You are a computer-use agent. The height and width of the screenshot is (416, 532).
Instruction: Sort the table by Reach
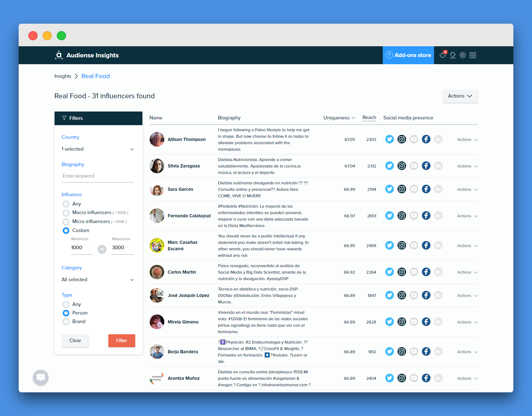click(x=369, y=118)
